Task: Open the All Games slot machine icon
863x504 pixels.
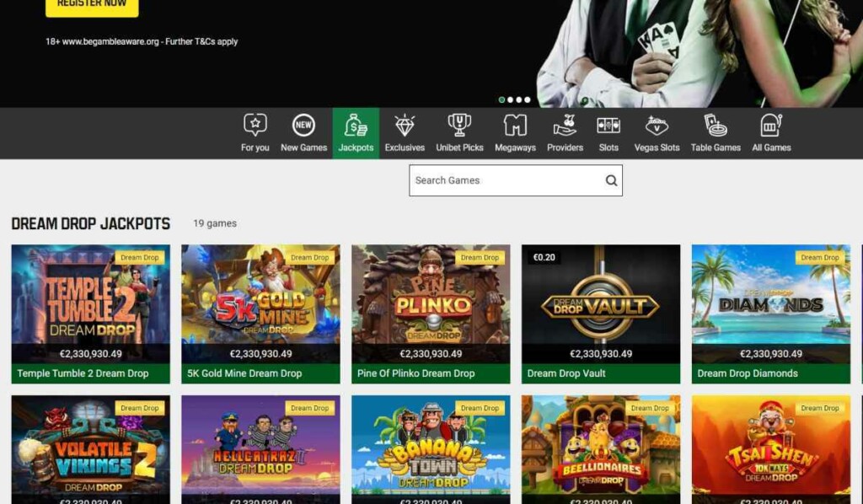Action: pyautogui.click(x=771, y=125)
